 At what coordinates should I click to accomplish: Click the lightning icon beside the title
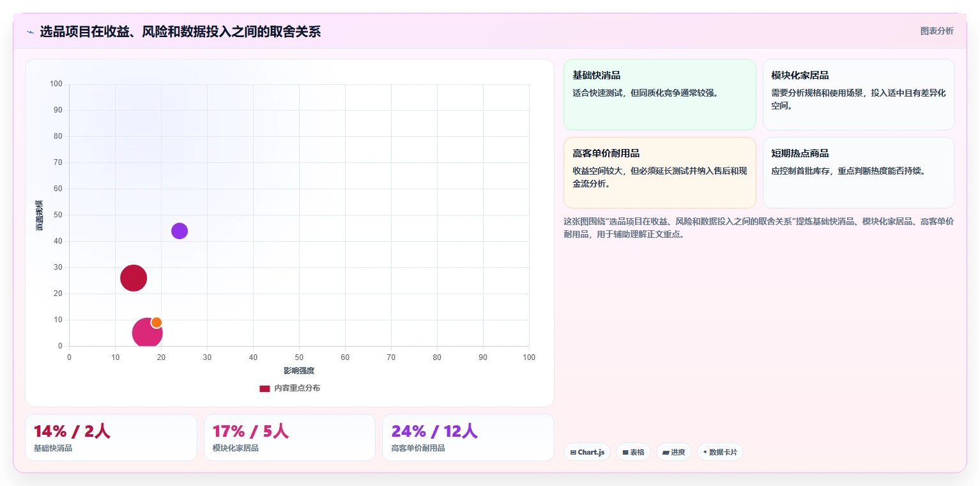point(31,31)
